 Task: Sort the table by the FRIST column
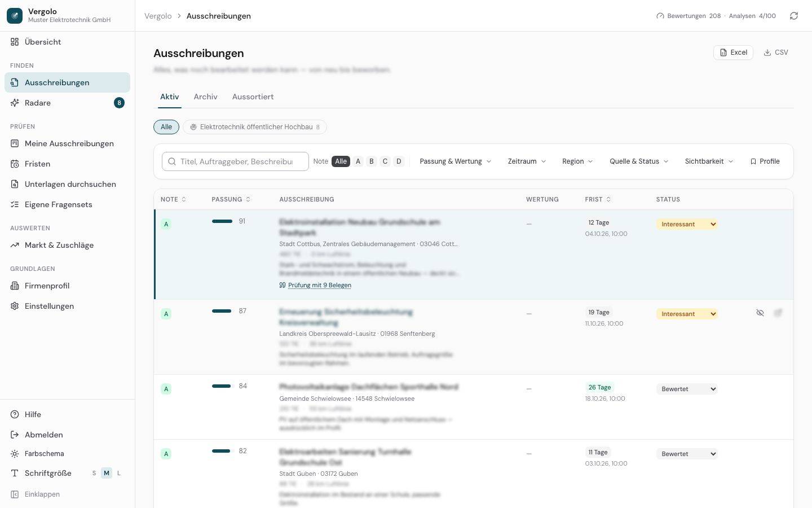(598, 199)
